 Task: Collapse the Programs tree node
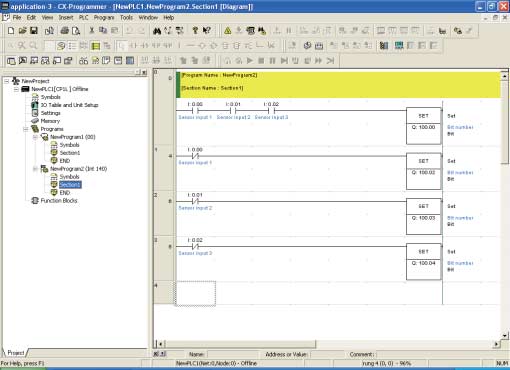[x=25, y=129]
